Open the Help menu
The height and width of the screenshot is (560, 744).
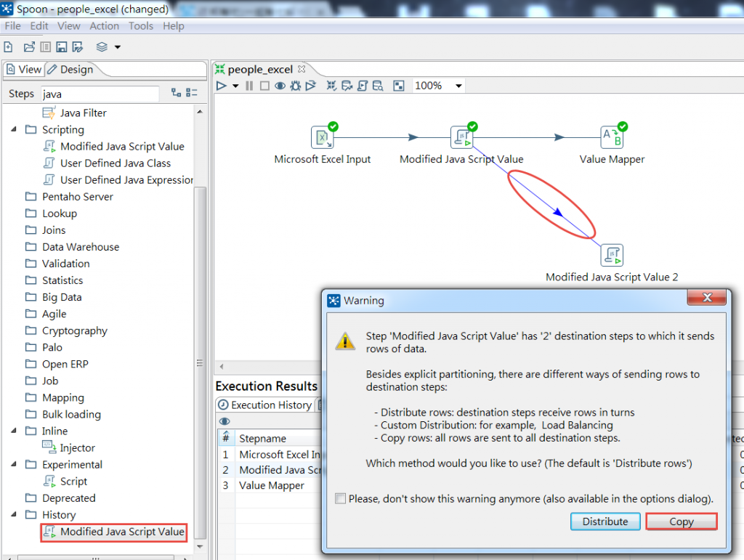point(173,25)
